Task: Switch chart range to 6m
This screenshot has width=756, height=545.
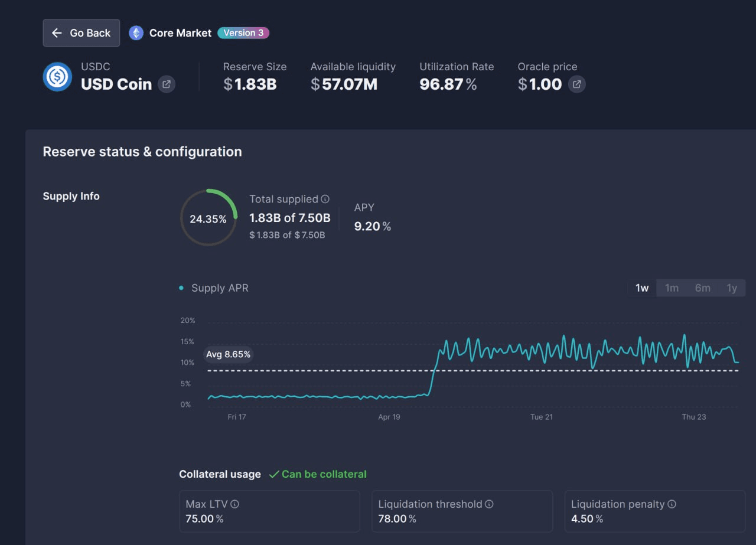Action: click(702, 288)
